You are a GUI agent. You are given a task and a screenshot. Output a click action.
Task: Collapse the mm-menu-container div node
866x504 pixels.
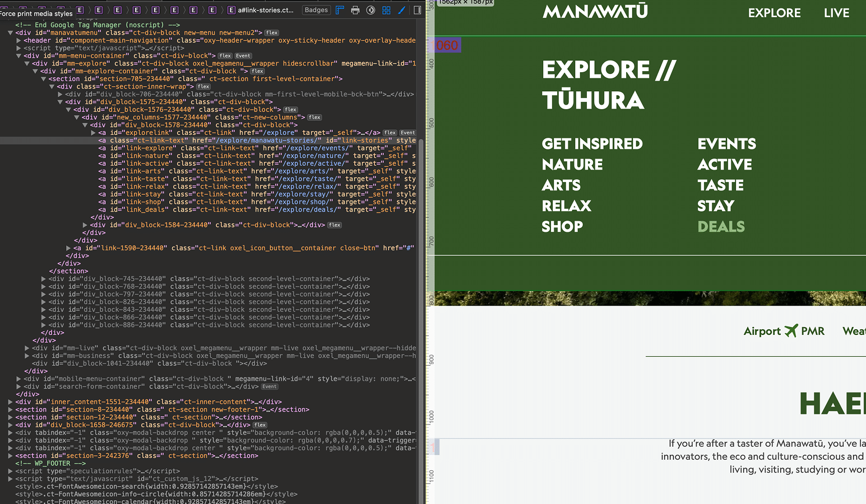(18, 56)
